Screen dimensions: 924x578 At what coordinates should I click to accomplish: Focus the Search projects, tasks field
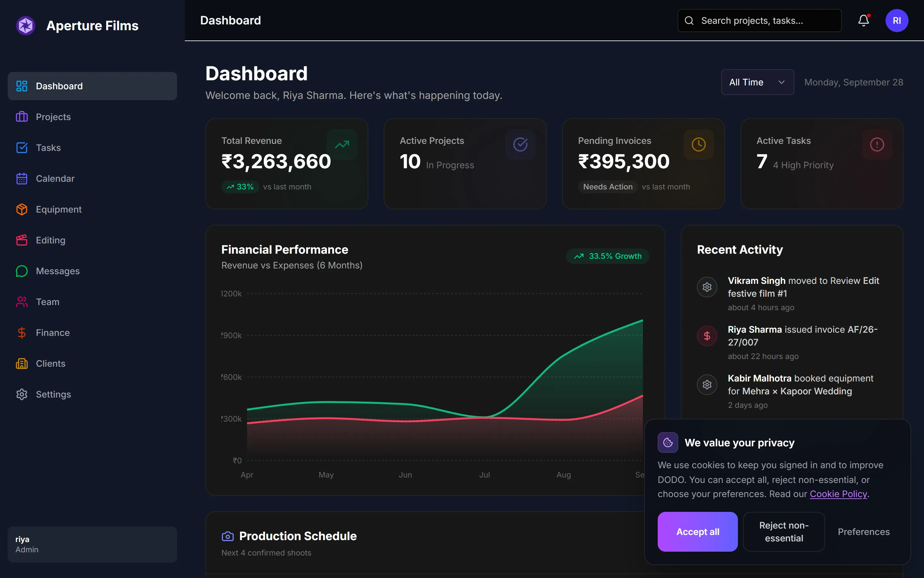tap(759, 21)
